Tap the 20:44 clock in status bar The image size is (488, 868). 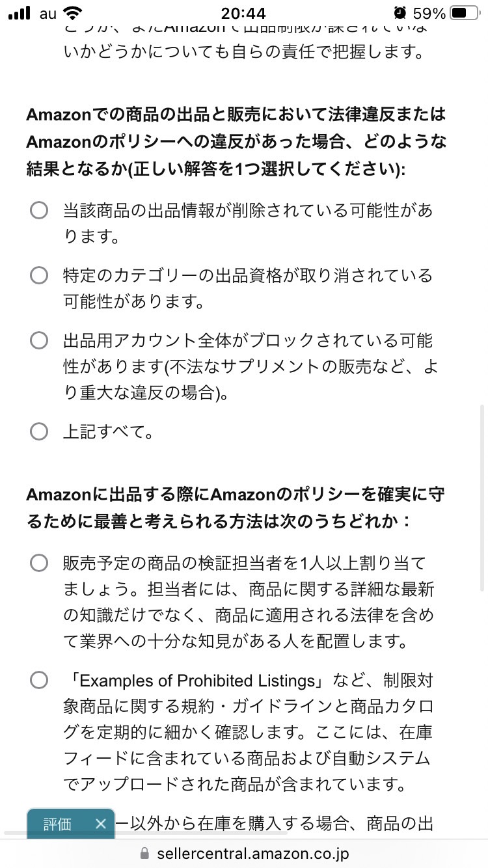pyautogui.click(x=243, y=14)
